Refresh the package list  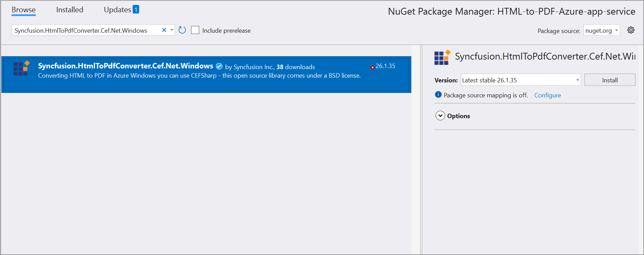pos(182,30)
